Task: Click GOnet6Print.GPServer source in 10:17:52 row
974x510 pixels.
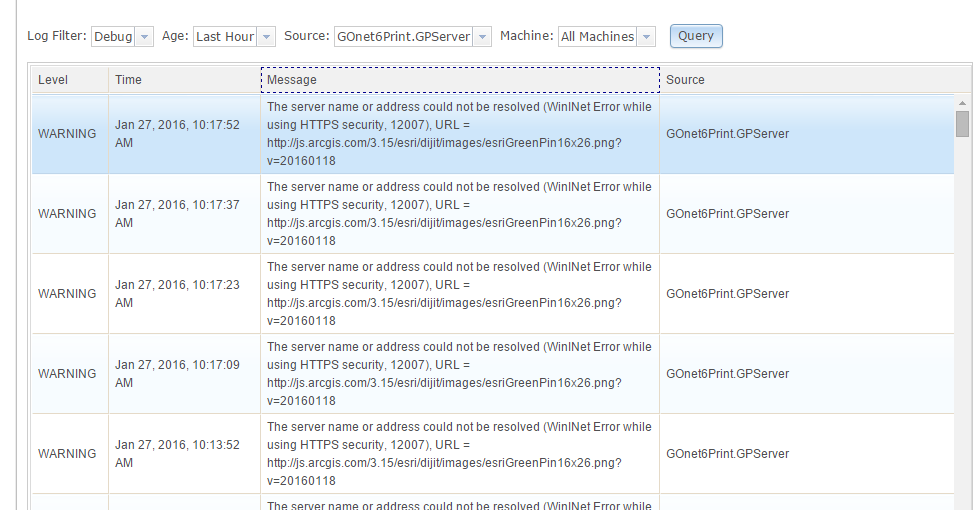Action: click(727, 134)
